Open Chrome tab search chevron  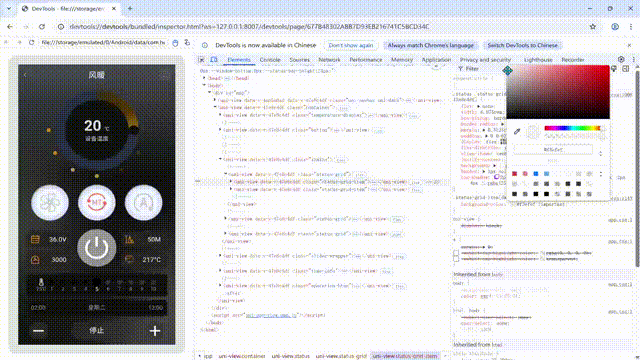[x=9, y=8]
